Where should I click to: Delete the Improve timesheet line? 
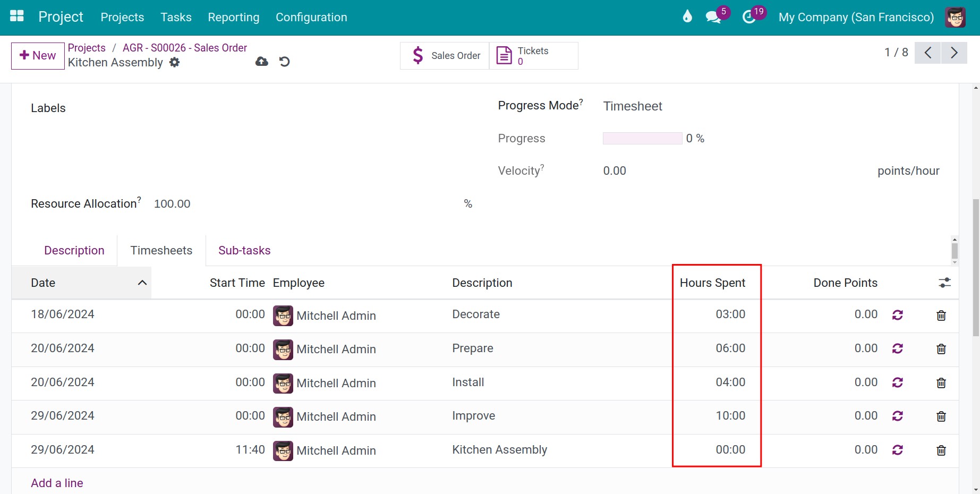941,416
